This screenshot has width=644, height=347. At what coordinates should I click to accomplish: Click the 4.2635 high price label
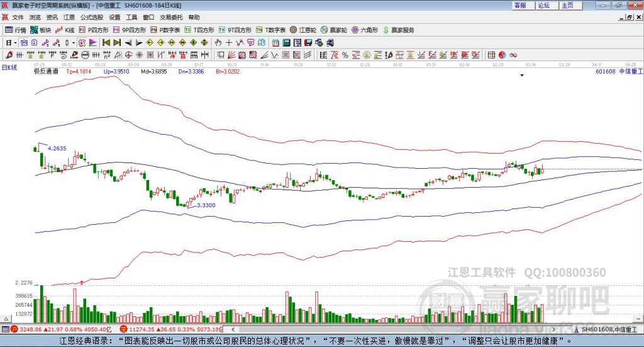pos(57,149)
